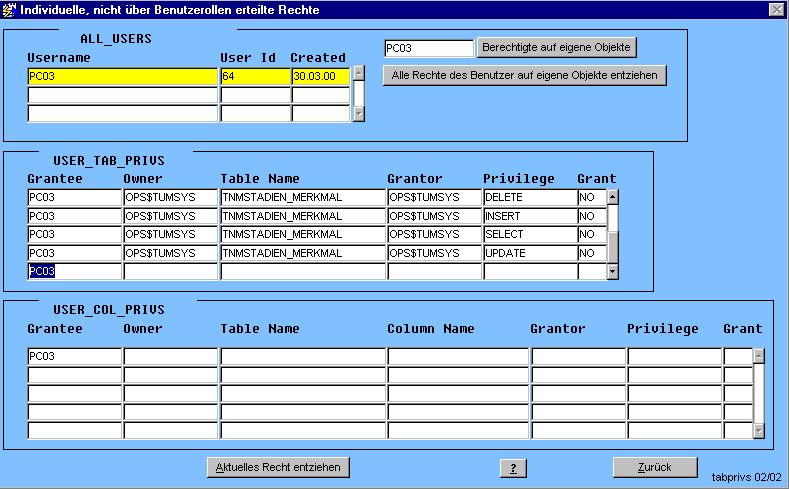Click the PC03 grantee field in USER_COL_PRIVS
The height and width of the screenshot is (489, 789).
click(x=74, y=356)
